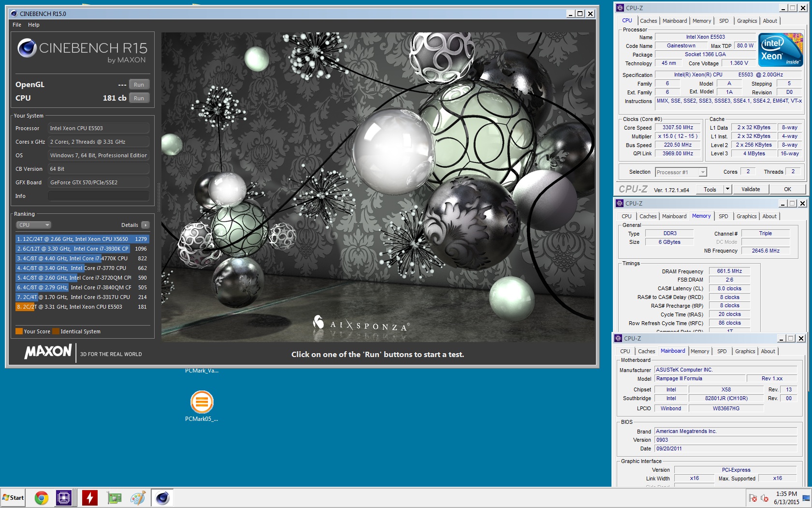Open Google Chrome from the taskbar
Screen dimensions: 812x508
(x=42, y=497)
